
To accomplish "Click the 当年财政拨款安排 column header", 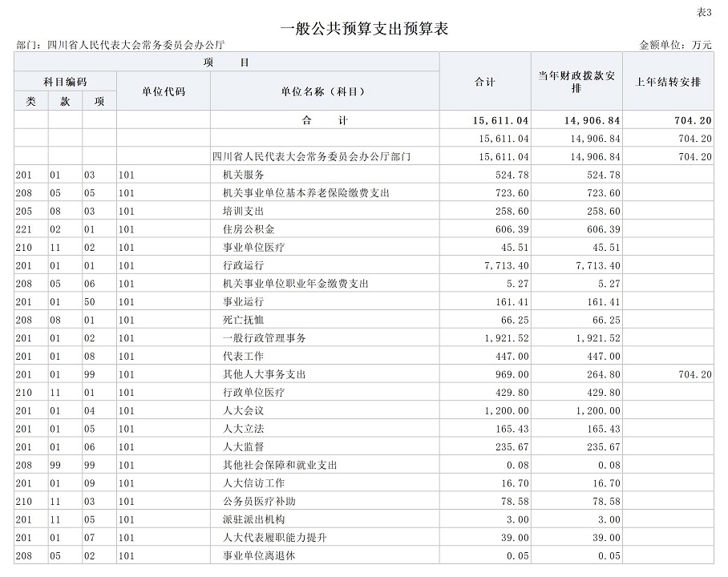I will click(x=576, y=82).
